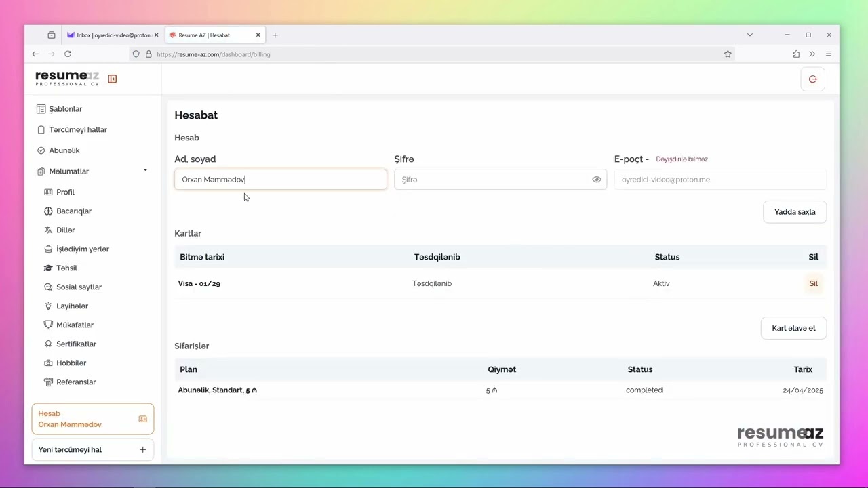Click the disabled E-poçt email field
This screenshot has height=488, width=868.
click(720, 180)
